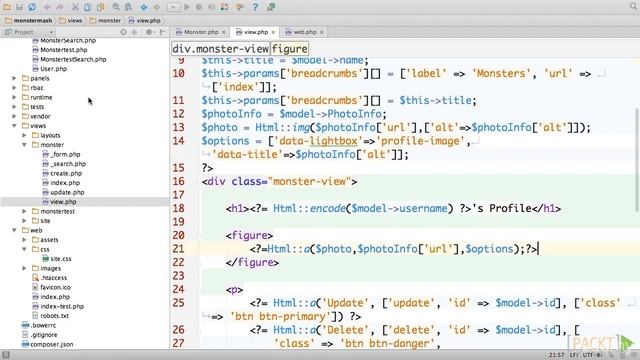
Task: Click the Hide Project panel icon
Action: pyautogui.click(x=162, y=32)
